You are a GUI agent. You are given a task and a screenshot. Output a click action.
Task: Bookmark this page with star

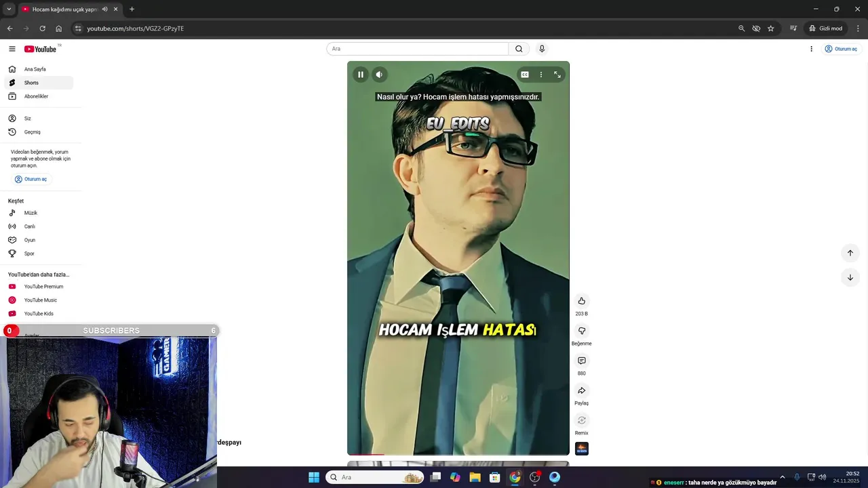click(x=771, y=28)
